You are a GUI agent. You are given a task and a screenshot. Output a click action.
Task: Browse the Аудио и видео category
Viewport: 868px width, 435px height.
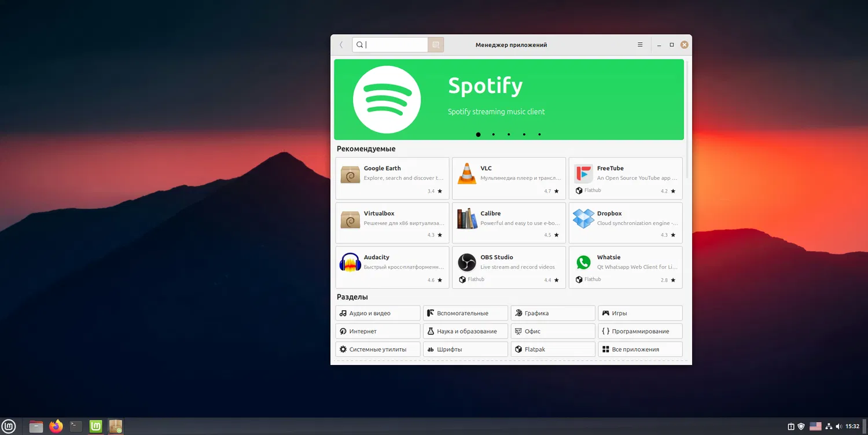(378, 314)
